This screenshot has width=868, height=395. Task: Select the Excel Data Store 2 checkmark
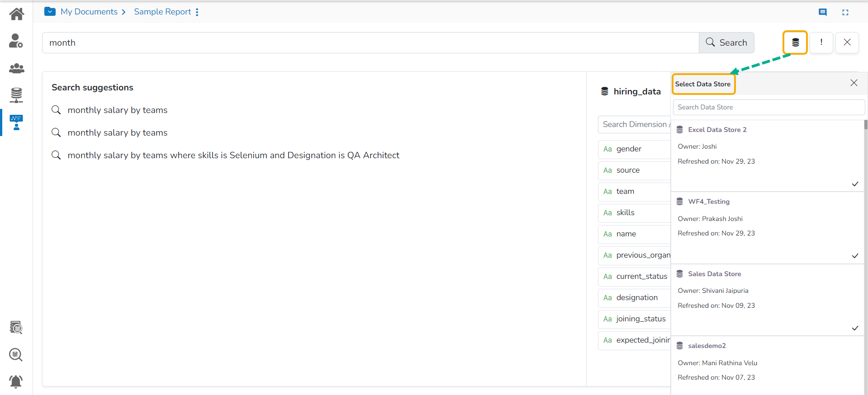(855, 184)
